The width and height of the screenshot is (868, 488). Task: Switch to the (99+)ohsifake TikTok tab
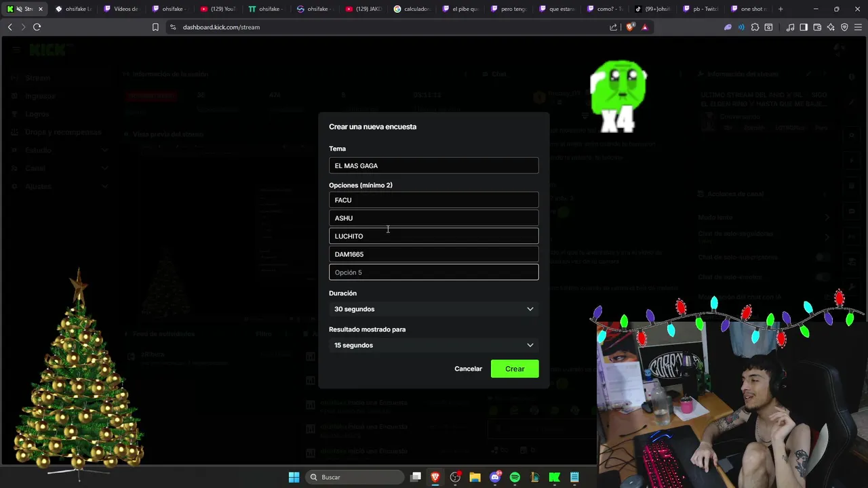(x=654, y=9)
